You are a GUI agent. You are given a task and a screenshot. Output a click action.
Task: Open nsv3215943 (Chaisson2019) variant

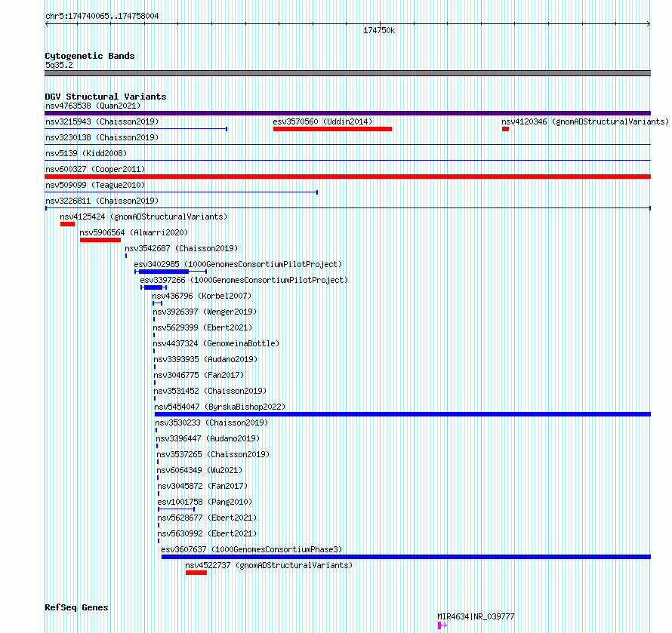tap(102, 121)
